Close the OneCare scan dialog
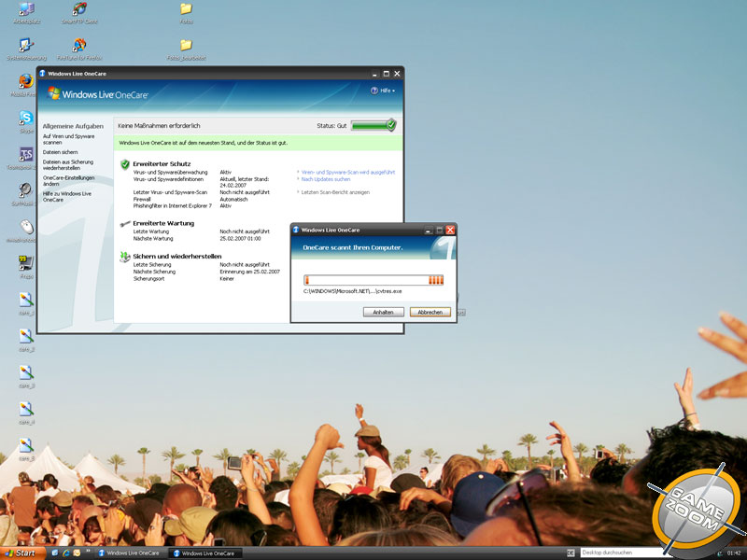The height and width of the screenshot is (560, 747). pos(450,230)
